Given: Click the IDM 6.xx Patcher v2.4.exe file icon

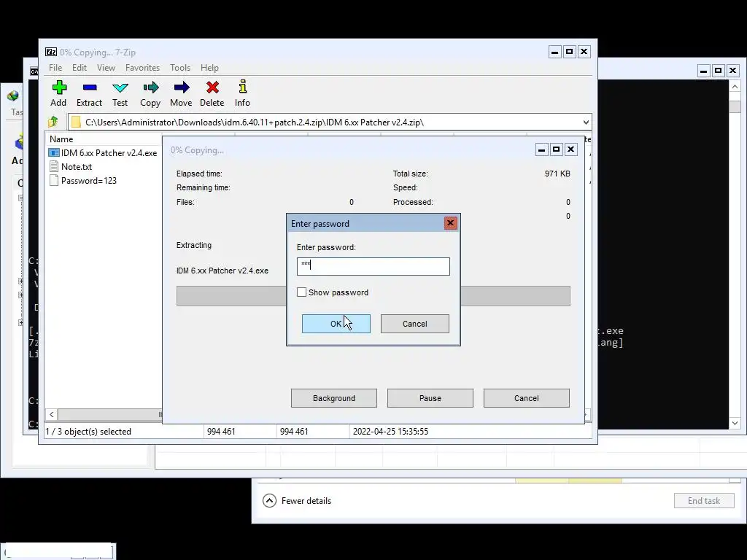Looking at the screenshot, I should pos(54,153).
